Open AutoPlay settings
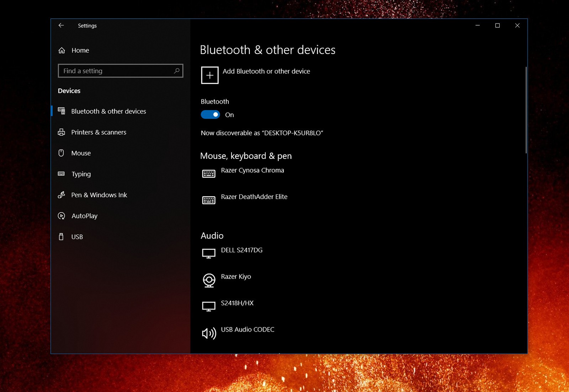 point(121,216)
